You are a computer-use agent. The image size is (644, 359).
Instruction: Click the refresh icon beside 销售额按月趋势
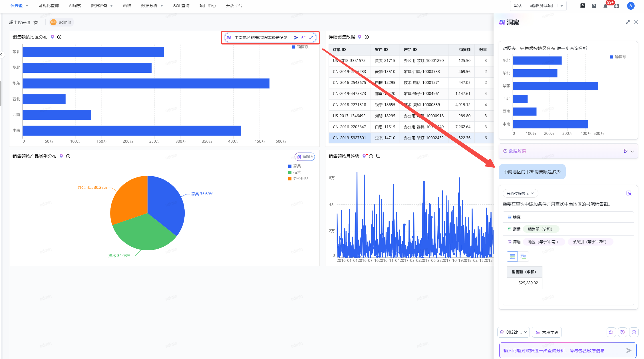378,156
